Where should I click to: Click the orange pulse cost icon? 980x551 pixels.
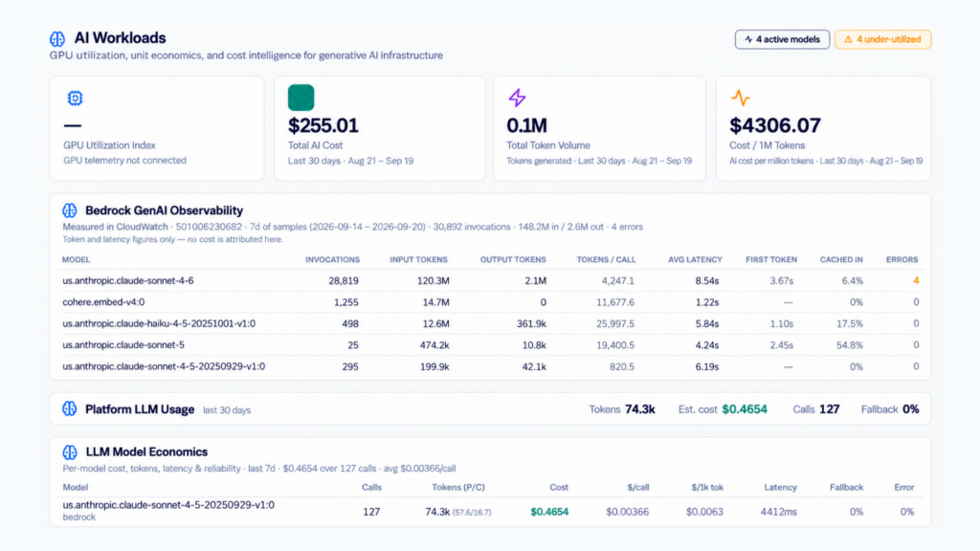click(740, 98)
